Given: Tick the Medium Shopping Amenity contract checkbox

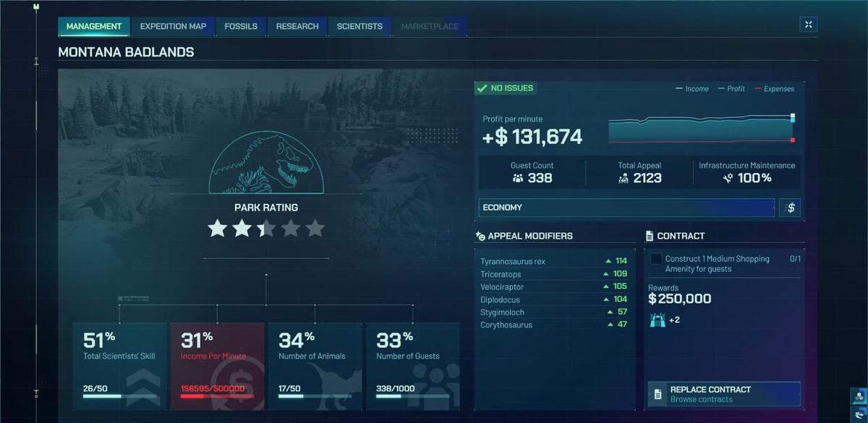Looking at the screenshot, I should tap(656, 259).
